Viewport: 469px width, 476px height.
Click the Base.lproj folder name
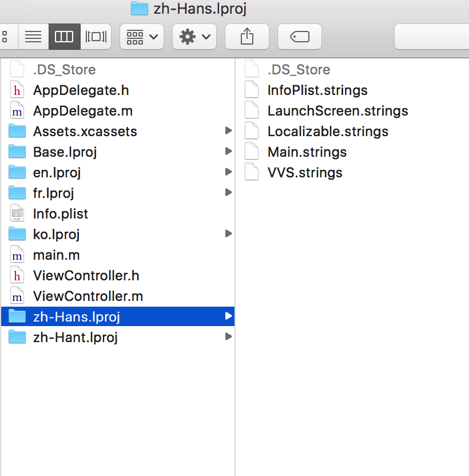click(65, 152)
